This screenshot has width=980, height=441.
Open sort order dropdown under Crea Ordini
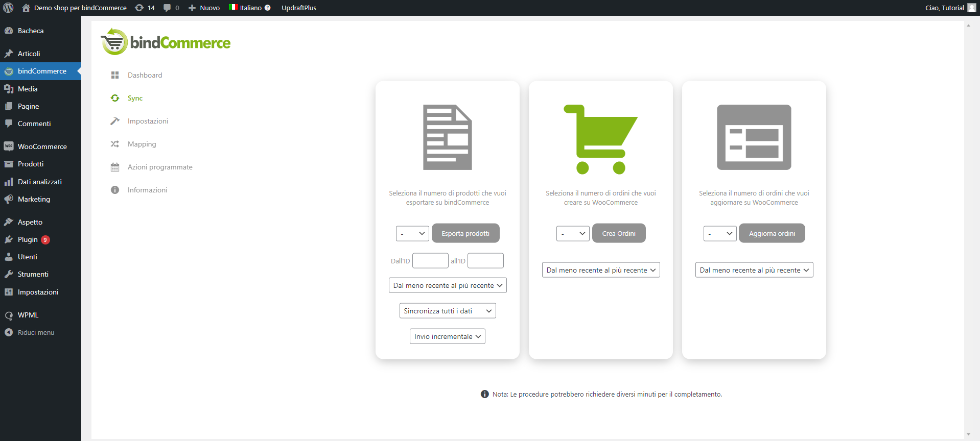click(x=601, y=270)
